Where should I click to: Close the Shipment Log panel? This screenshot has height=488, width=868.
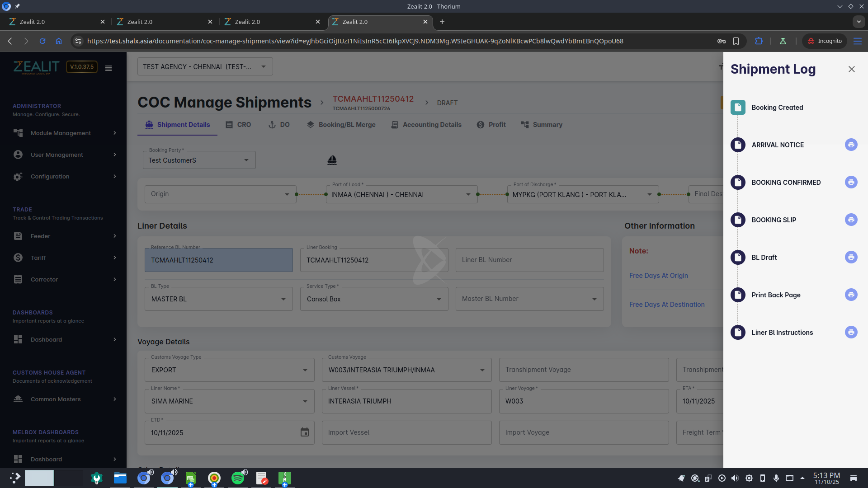click(x=851, y=69)
